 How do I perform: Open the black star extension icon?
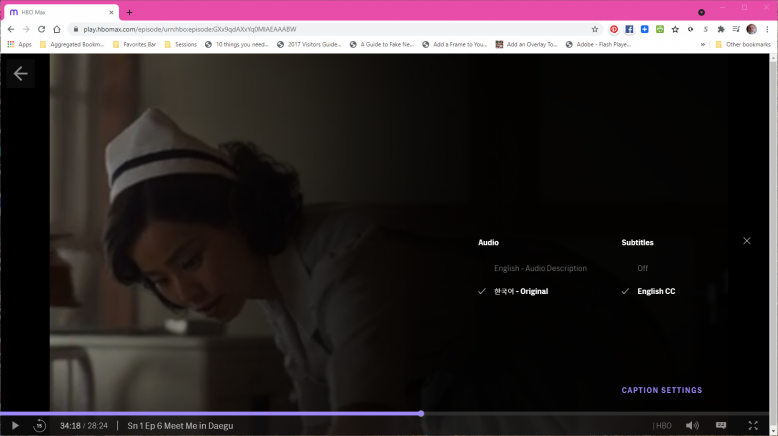(x=675, y=29)
